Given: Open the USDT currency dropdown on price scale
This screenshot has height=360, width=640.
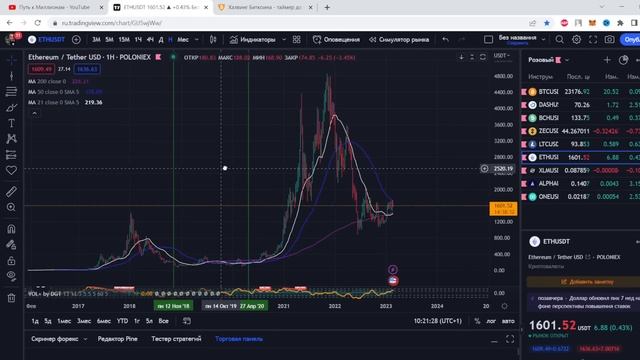Looking at the screenshot, I should coord(502,56).
